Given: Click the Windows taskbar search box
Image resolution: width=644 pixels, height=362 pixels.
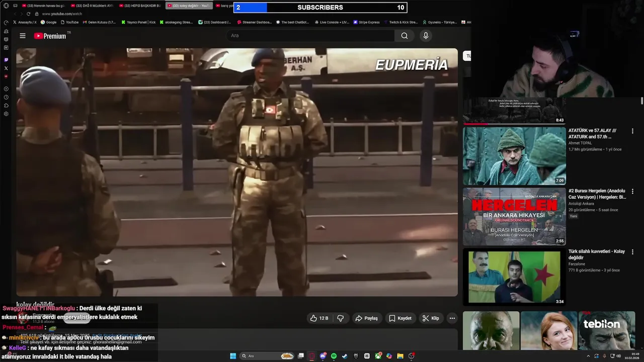Looking at the screenshot, I should point(267,356).
